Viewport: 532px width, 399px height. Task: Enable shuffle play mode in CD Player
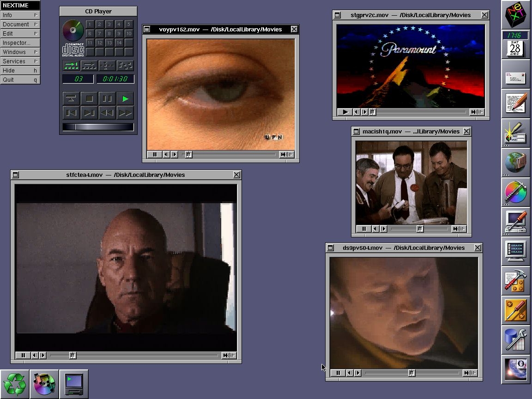[125, 66]
